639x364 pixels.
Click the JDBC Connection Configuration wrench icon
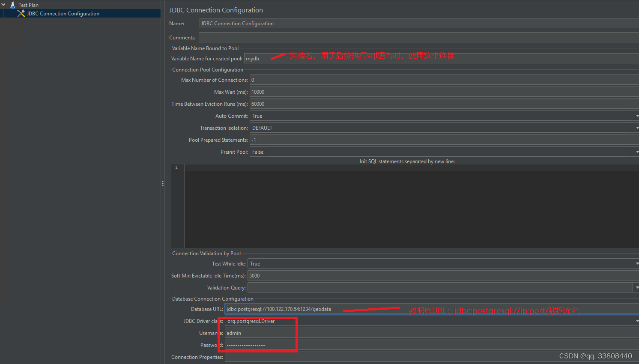[21, 13]
